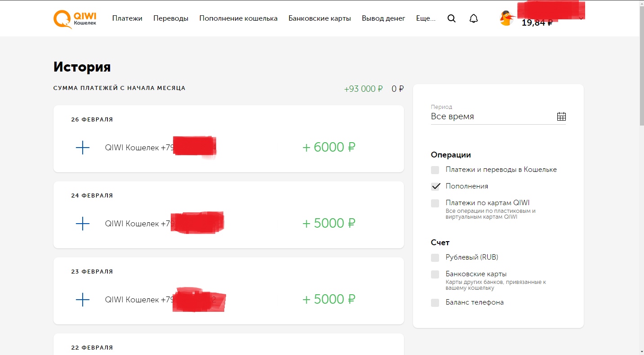
Task: Click the QIWI Кошелек logo
Action: [x=75, y=18]
